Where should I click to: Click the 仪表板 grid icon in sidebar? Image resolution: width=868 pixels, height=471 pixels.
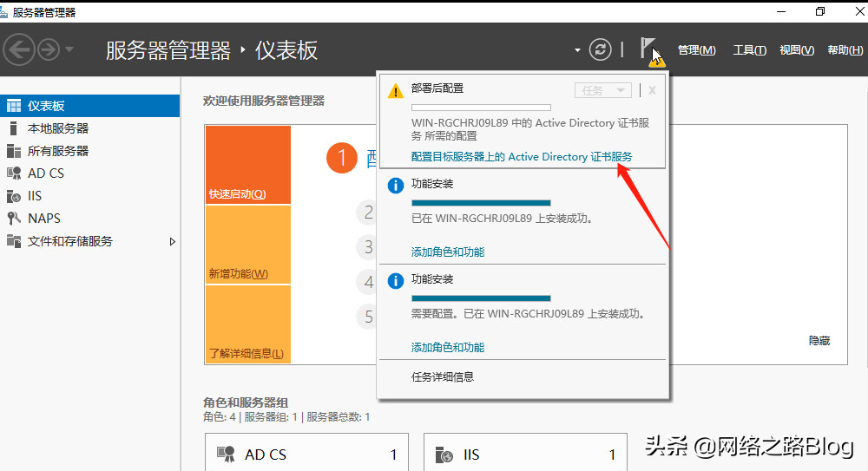(14, 106)
